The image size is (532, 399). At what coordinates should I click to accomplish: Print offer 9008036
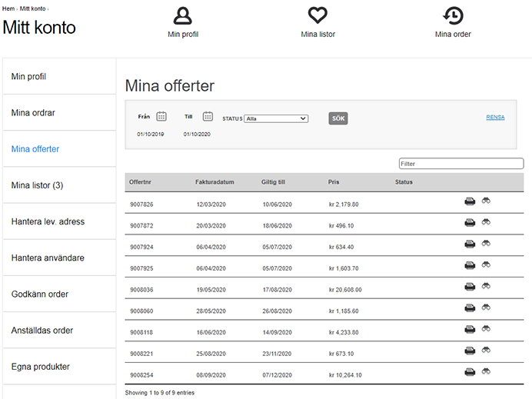470,287
